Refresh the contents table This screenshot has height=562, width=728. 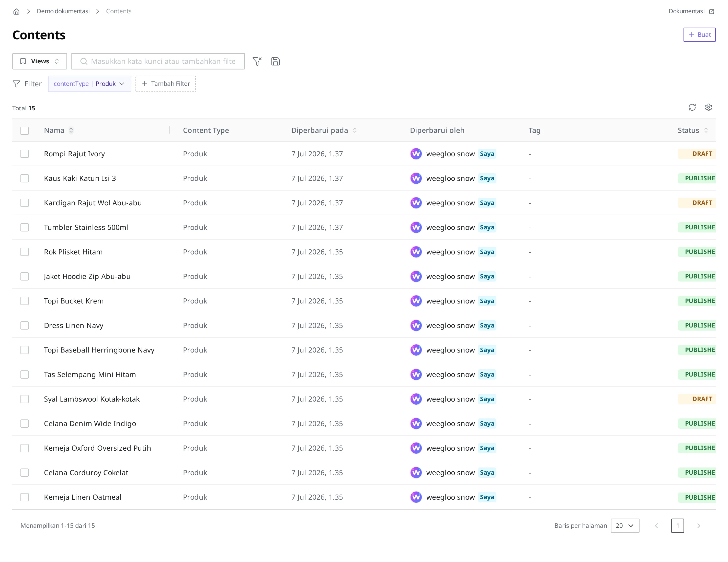692,107
